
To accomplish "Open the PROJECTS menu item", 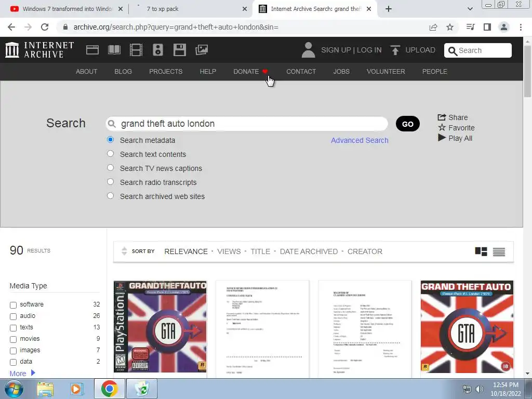I will coord(166,72).
